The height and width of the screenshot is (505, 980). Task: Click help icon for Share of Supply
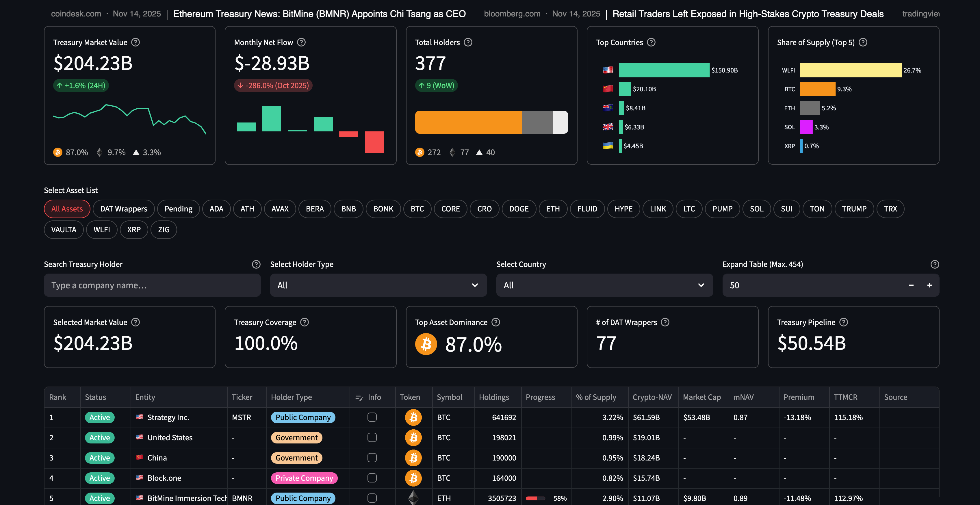click(x=863, y=42)
